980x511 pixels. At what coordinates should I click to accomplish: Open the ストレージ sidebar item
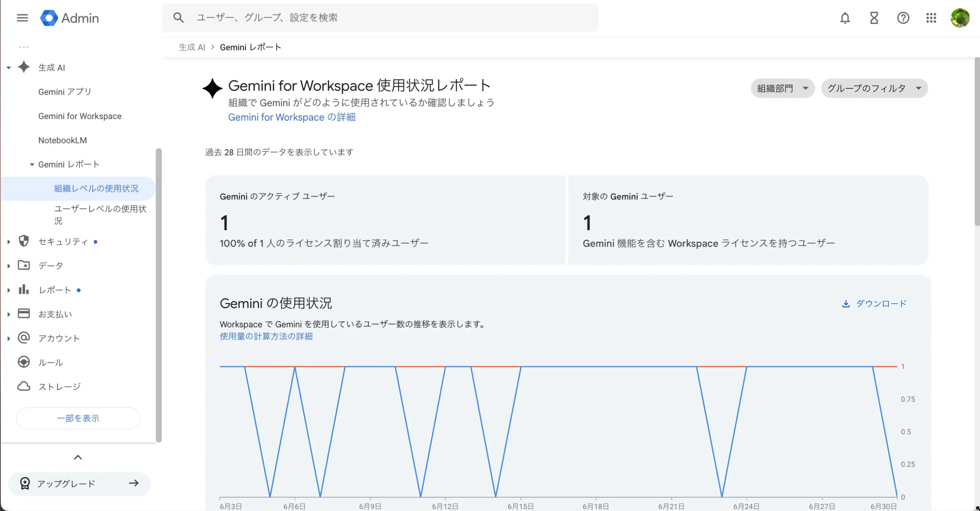59,387
